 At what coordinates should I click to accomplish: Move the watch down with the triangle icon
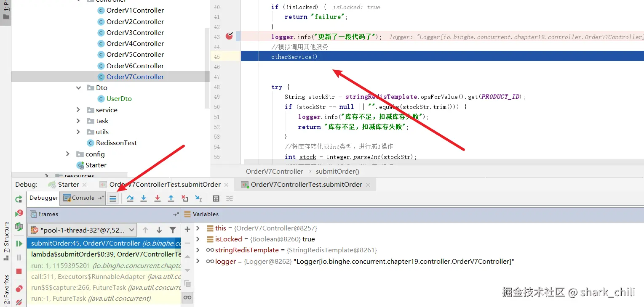tap(187, 270)
